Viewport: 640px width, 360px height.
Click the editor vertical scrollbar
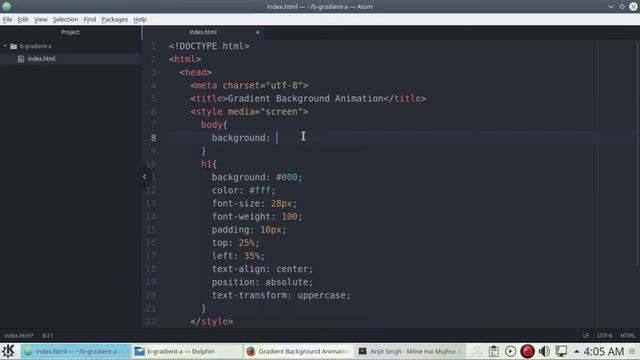tap(638, 153)
